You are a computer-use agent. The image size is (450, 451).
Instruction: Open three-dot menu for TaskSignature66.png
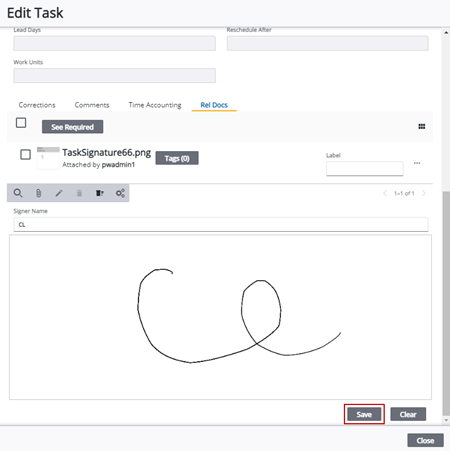click(417, 163)
